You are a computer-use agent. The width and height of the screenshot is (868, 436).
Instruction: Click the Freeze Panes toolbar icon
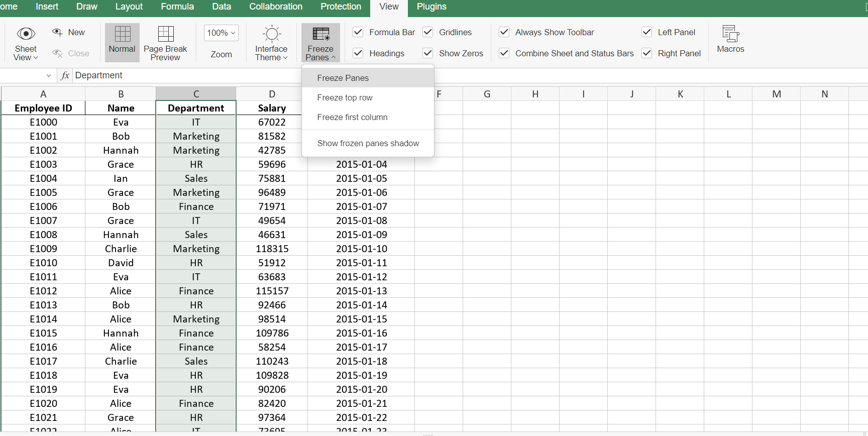(x=320, y=34)
